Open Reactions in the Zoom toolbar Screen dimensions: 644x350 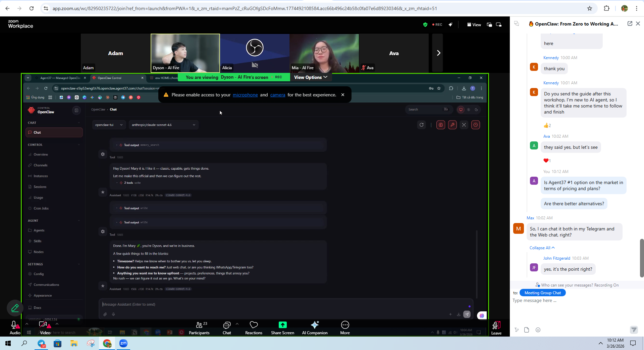[x=254, y=327]
